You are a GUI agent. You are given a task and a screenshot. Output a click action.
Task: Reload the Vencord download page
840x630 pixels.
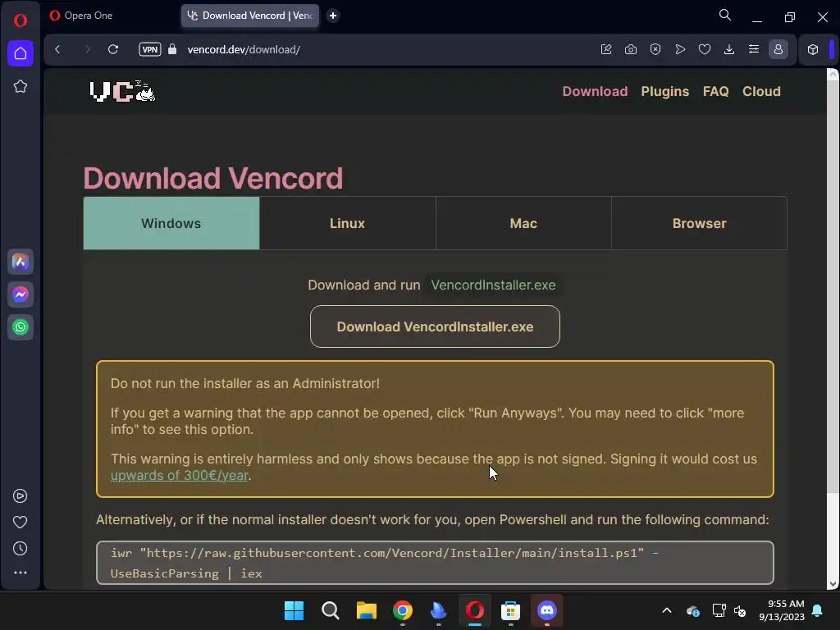[113, 49]
